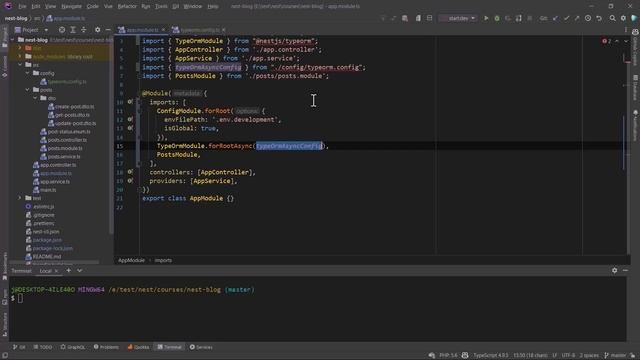Click the gutter icon on line 18
The height and width of the screenshot is (360, 640).
tap(130, 172)
